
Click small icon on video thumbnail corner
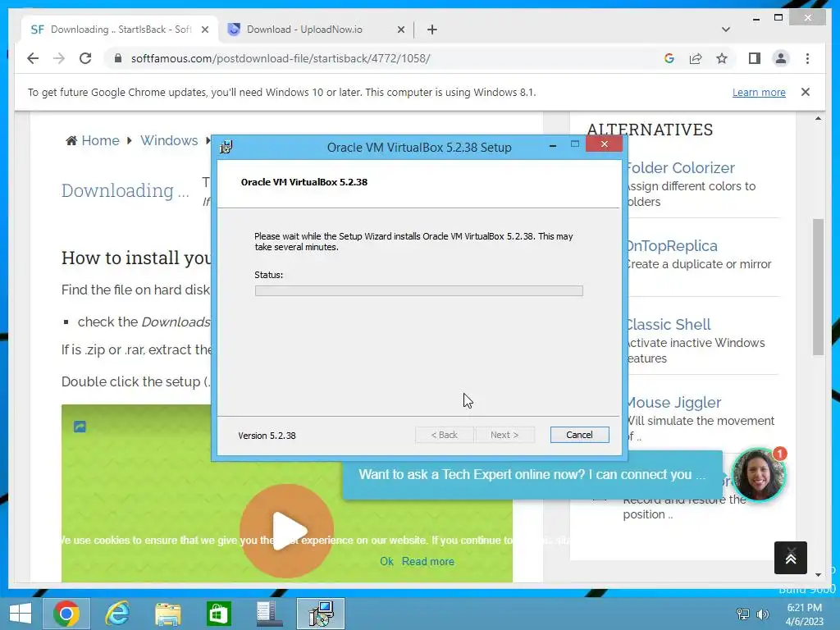tap(80, 427)
